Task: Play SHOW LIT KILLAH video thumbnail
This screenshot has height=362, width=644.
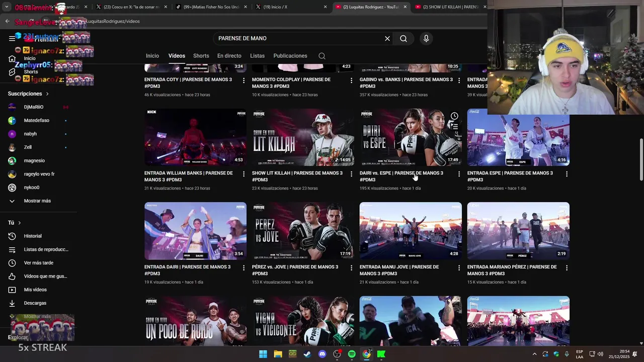Action: (303, 137)
